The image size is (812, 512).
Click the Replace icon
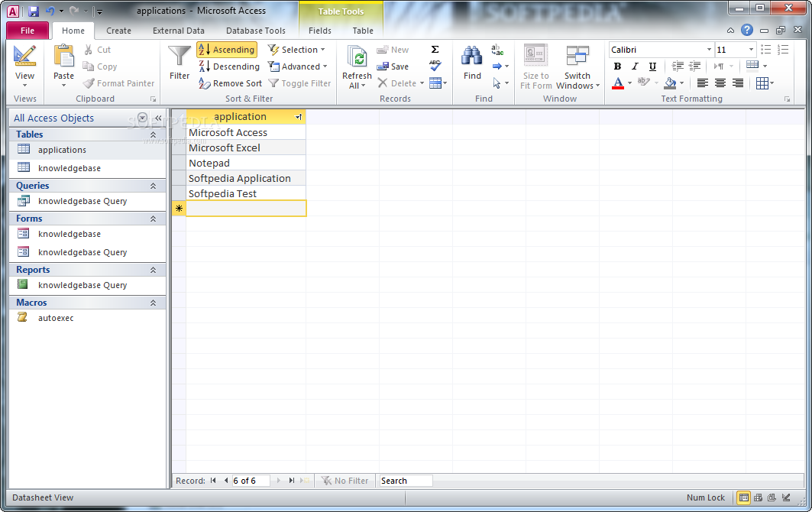tap(497, 50)
